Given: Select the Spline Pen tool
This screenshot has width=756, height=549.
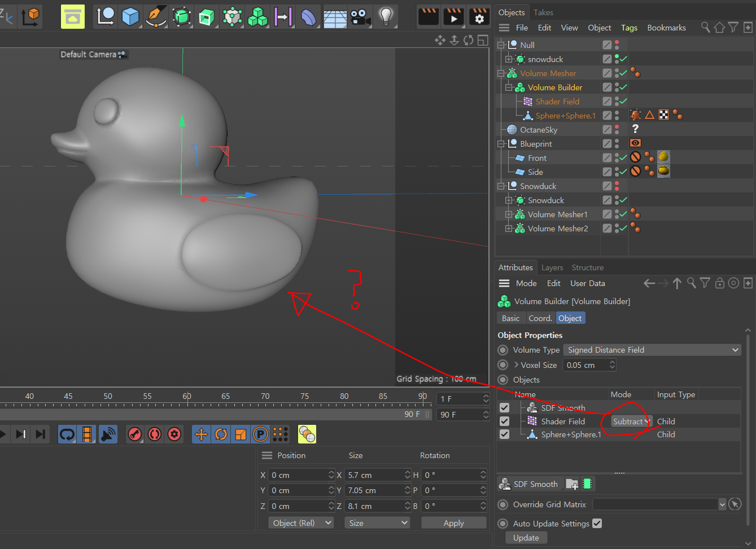Looking at the screenshot, I should tap(155, 17).
